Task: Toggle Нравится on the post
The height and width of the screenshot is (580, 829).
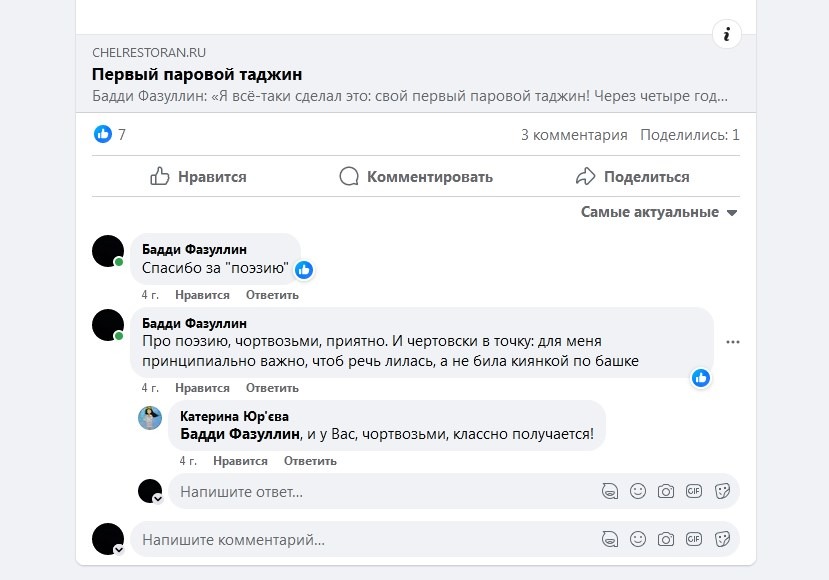Action: (198, 177)
